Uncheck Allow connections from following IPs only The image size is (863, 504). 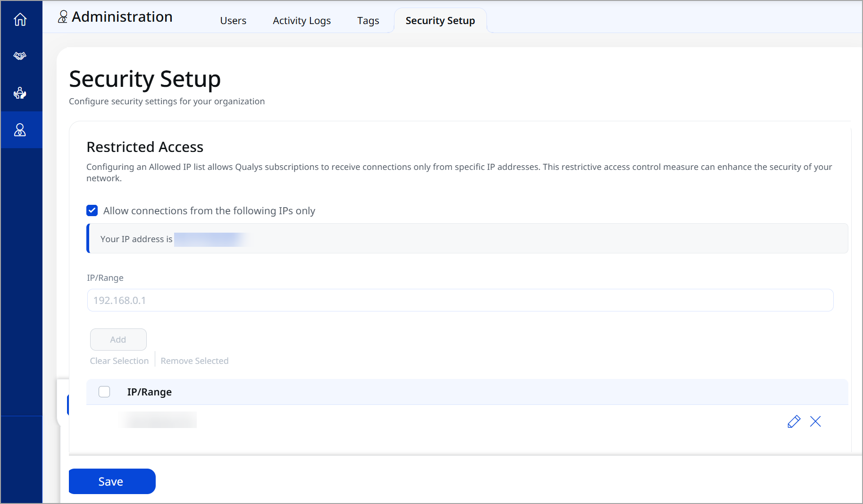click(92, 210)
